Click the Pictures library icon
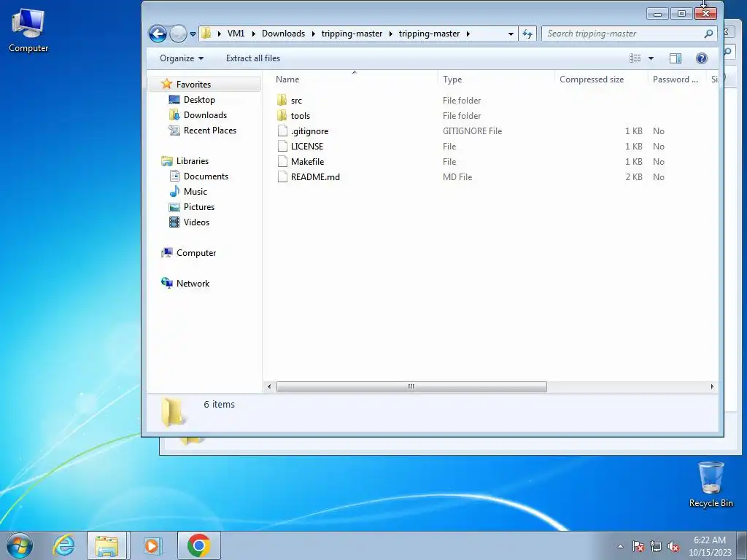The width and height of the screenshot is (747, 560). pyautogui.click(x=174, y=207)
